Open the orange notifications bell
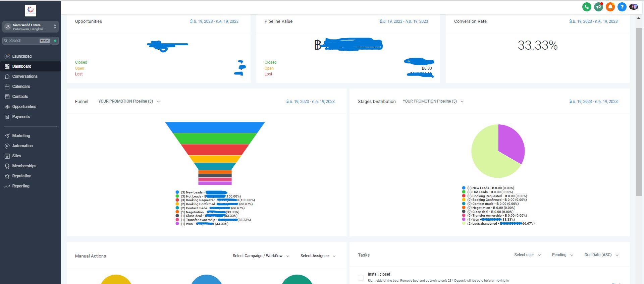This screenshot has height=284, width=644. (x=610, y=7)
